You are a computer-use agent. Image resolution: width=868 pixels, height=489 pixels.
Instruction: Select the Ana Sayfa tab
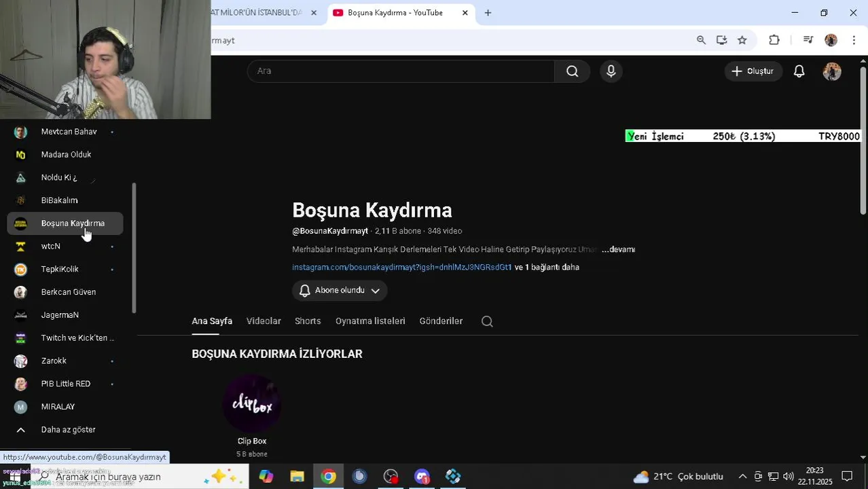212,321
